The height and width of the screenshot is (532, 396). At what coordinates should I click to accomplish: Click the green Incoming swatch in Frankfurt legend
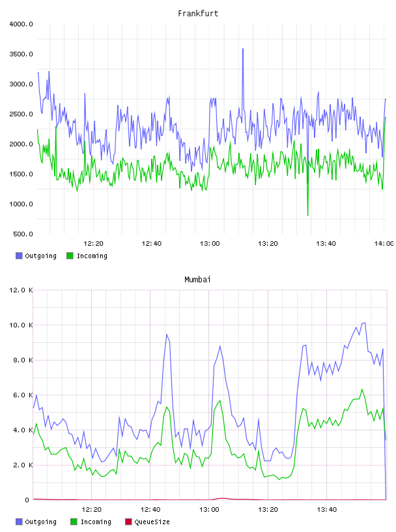click(70, 256)
